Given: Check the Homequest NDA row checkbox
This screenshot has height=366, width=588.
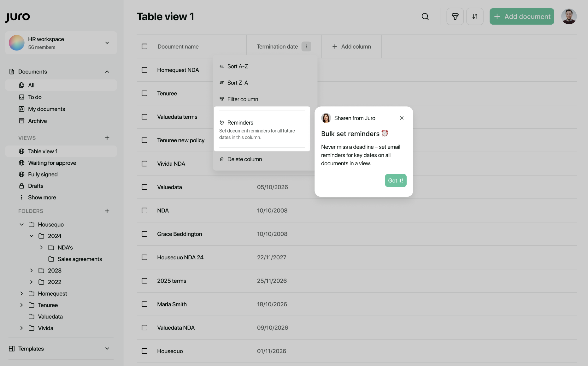Looking at the screenshot, I should point(144,70).
